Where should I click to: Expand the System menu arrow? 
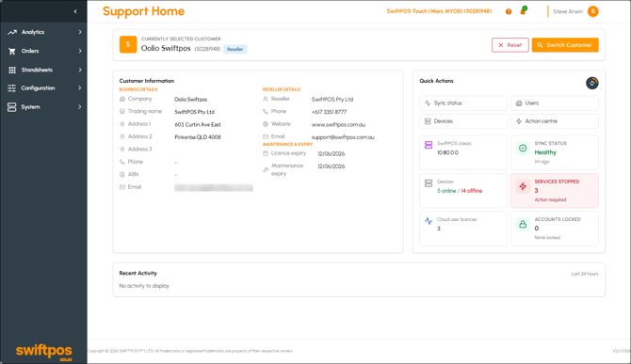(80, 107)
